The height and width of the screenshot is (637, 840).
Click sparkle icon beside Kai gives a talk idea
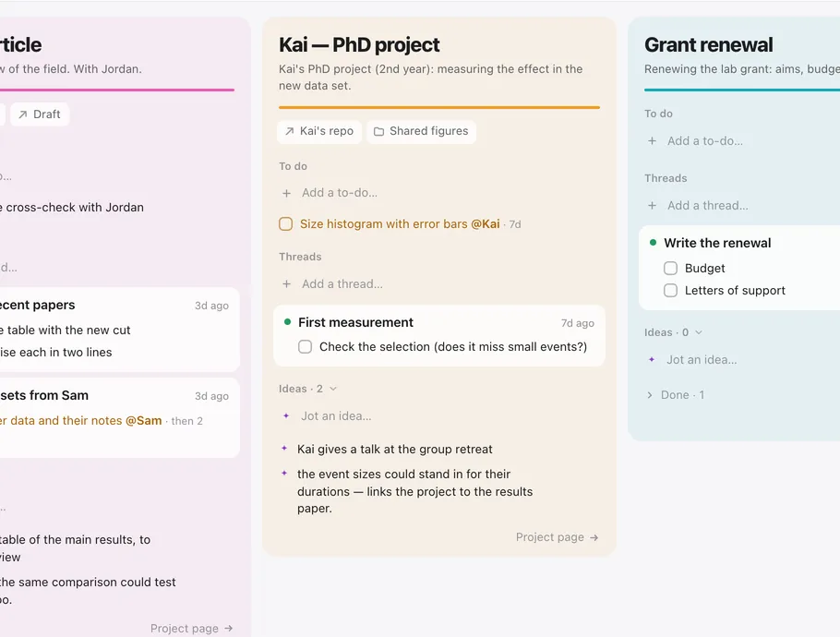[x=284, y=449]
